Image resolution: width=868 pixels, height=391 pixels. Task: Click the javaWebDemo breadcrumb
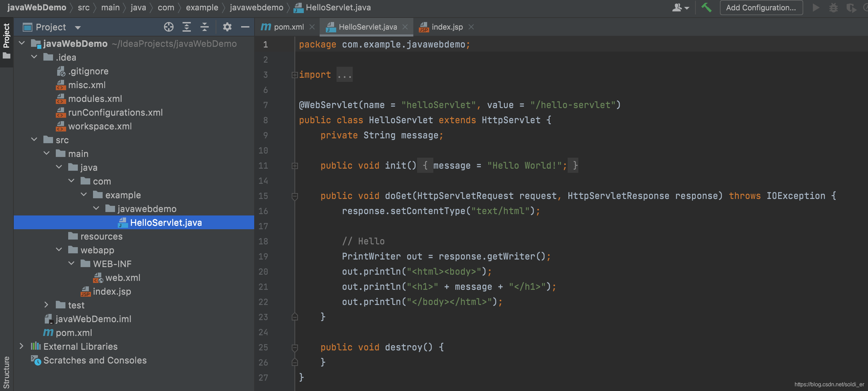click(37, 8)
